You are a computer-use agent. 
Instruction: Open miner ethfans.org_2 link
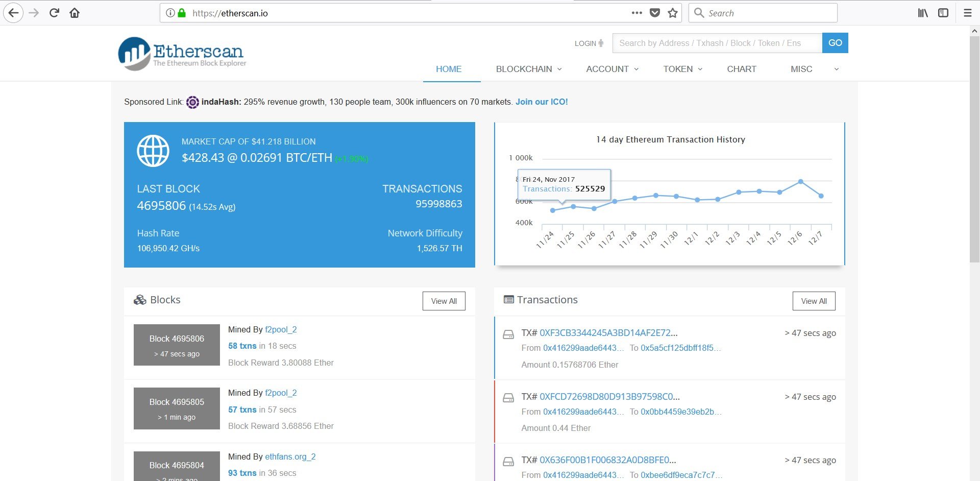point(290,456)
